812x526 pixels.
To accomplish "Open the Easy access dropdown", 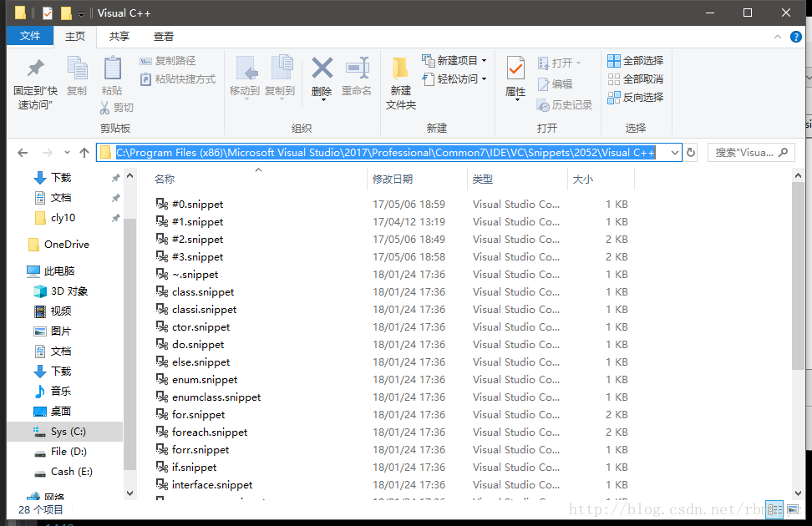I will pyautogui.click(x=454, y=78).
